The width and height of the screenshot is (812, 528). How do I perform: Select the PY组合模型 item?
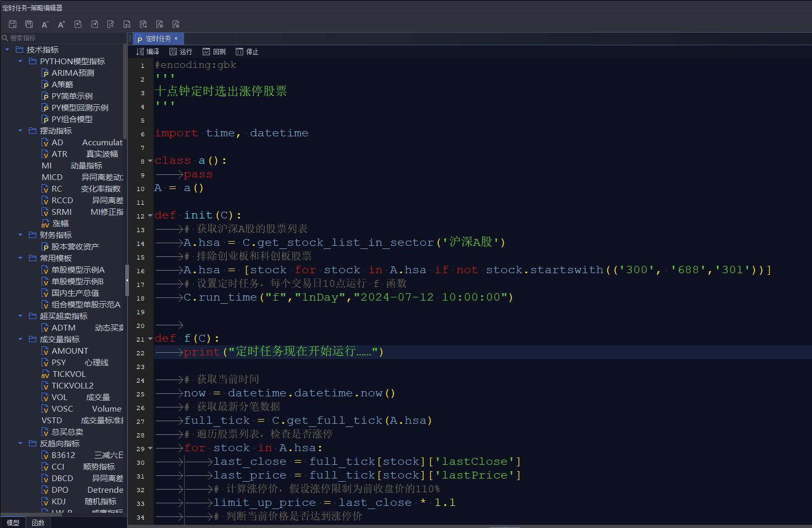(x=67, y=119)
